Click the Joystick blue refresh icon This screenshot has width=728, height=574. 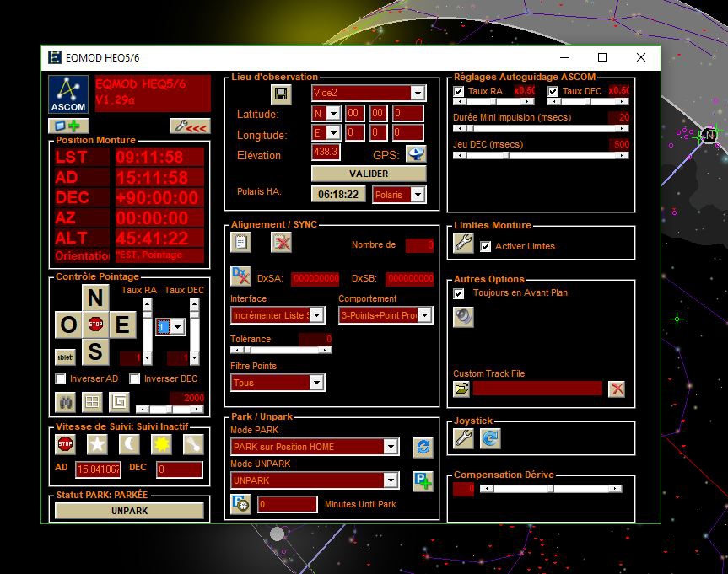pos(490,438)
